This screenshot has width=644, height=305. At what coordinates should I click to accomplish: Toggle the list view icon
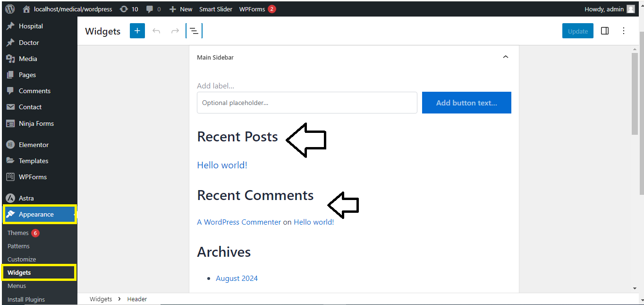click(194, 31)
